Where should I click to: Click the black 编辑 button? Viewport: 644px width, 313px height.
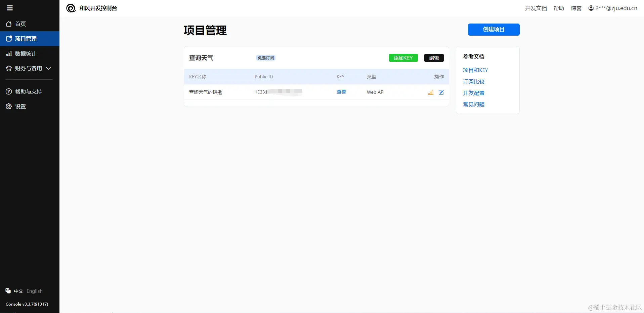click(434, 58)
